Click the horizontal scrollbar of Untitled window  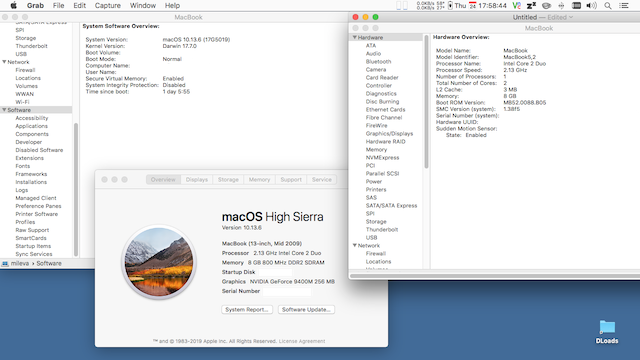pos(495,276)
